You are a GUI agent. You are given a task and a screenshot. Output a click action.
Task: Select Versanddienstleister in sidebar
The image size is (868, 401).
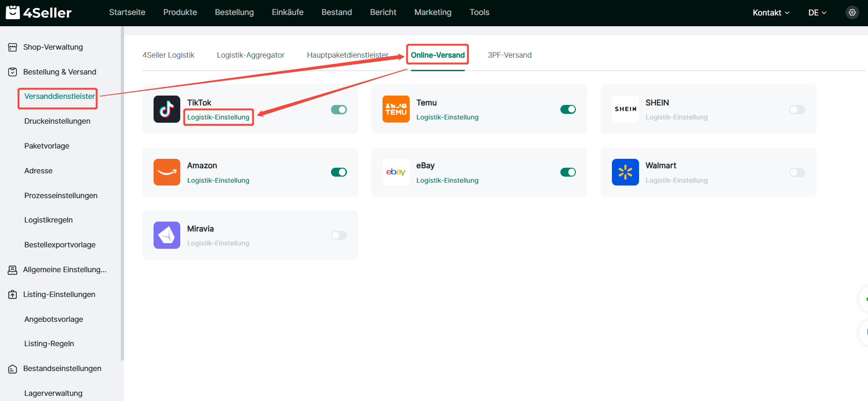point(59,97)
